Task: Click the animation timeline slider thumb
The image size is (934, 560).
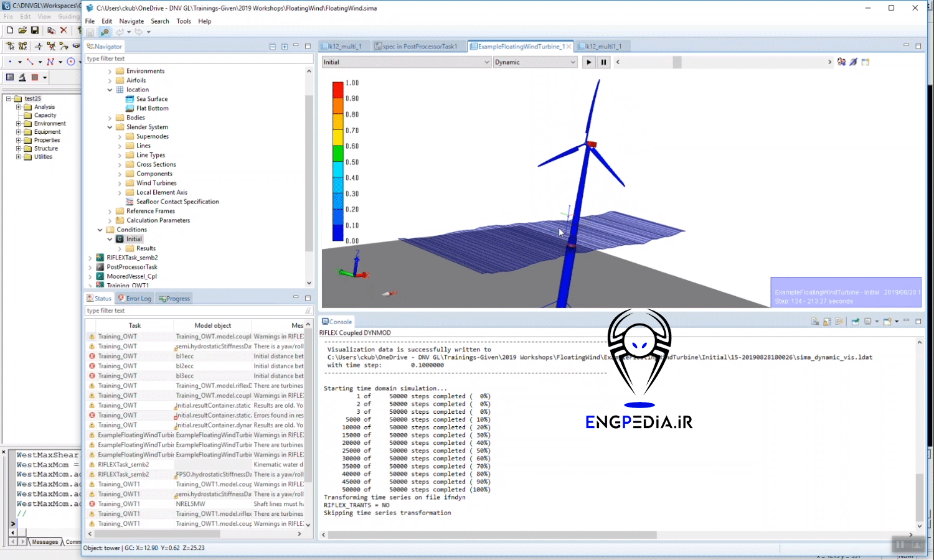Action: click(x=677, y=62)
